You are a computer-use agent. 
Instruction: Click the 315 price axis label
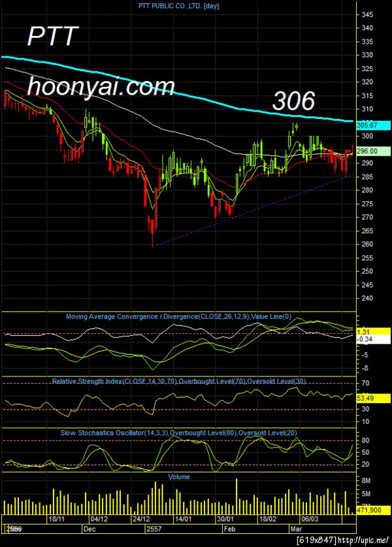[x=367, y=96]
